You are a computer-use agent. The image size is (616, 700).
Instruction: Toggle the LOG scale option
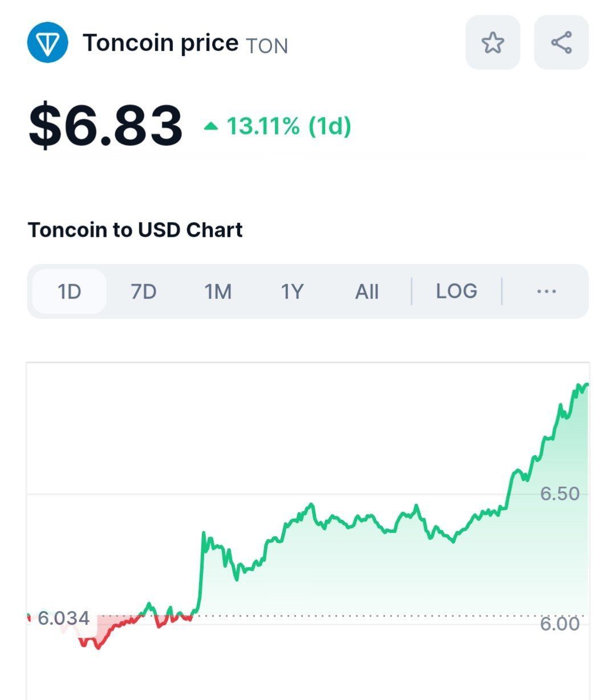(x=456, y=292)
